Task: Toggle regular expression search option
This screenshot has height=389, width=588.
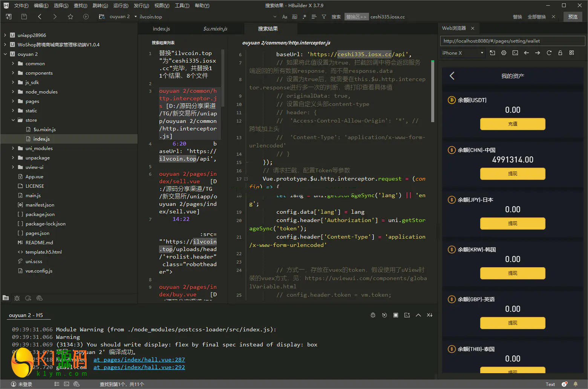Action: tap(304, 17)
